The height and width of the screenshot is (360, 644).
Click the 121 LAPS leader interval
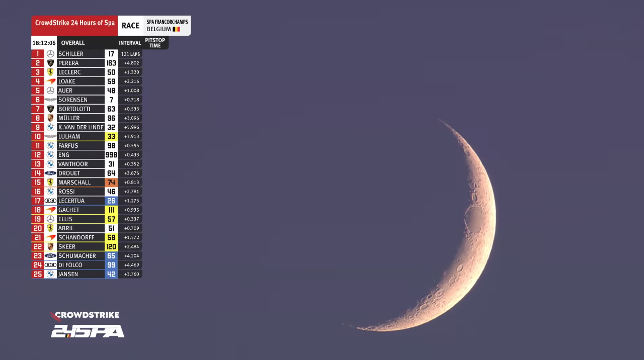click(130, 54)
